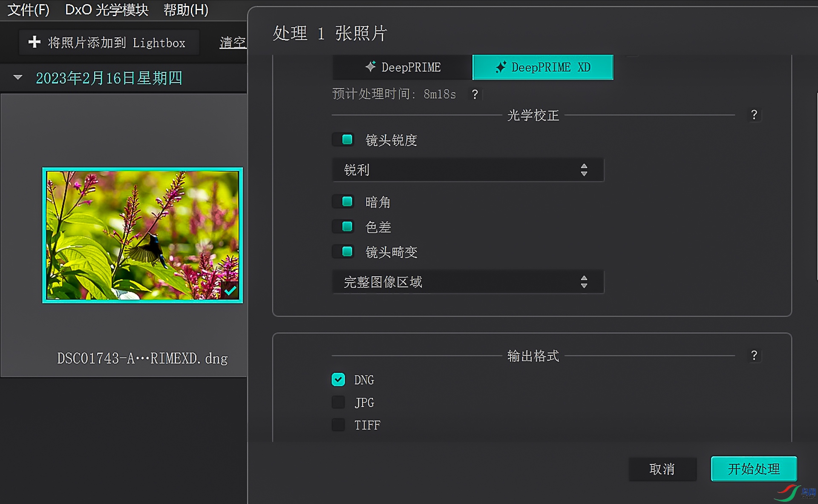
Task: Uncheck the DNG output format
Action: point(338,379)
